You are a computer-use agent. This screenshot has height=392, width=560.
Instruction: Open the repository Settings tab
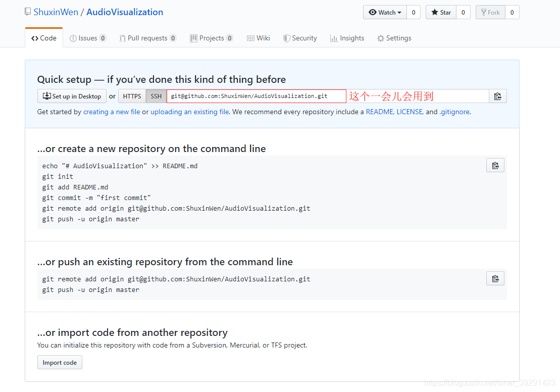coord(394,38)
